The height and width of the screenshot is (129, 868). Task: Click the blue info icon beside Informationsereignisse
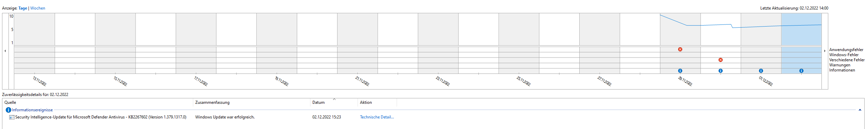tap(8, 110)
